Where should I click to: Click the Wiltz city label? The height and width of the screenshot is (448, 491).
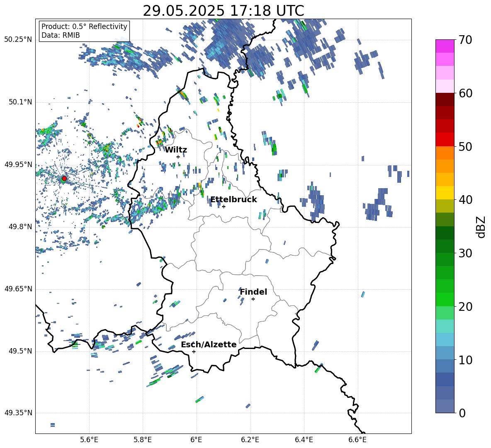tap(176, 150)
